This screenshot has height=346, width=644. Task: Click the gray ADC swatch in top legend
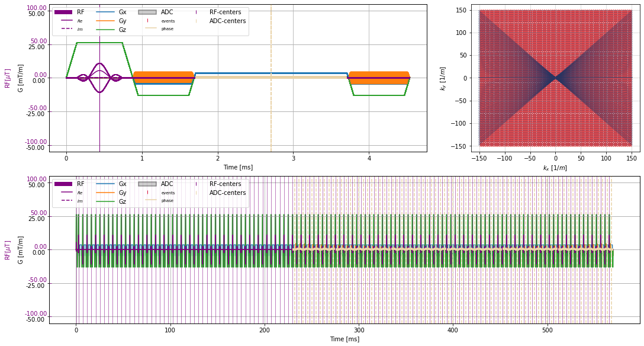[147, 12]
